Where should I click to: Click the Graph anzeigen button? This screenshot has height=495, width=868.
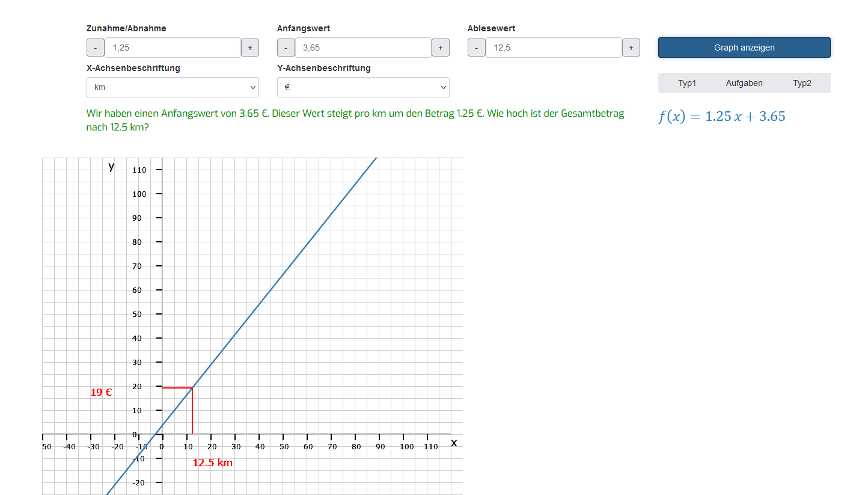744,48
